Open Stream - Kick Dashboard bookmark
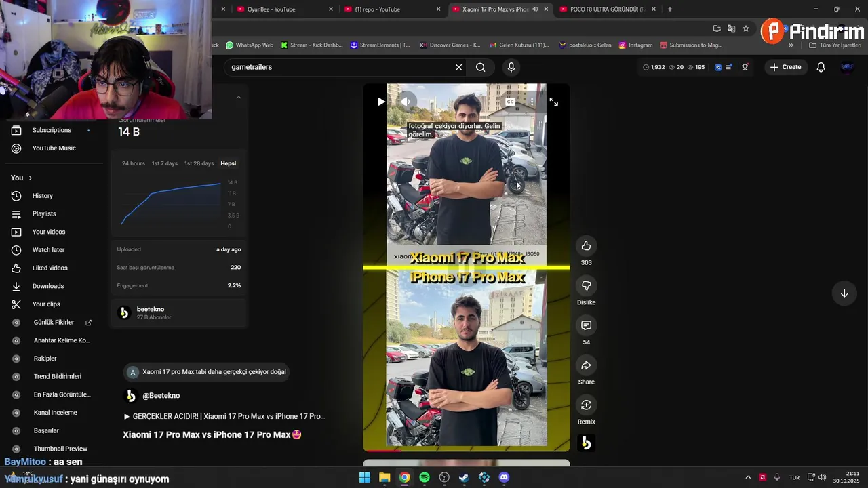The image size is (868, 488). [311, 45]
